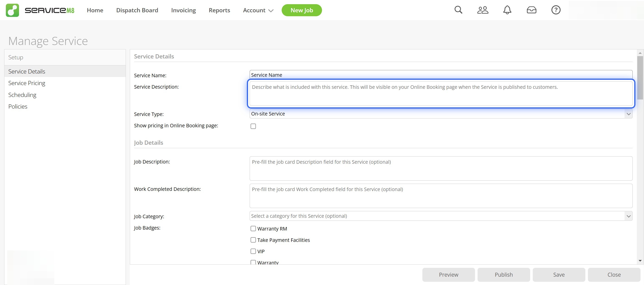Click the Publish button

[x=504, y=275]
